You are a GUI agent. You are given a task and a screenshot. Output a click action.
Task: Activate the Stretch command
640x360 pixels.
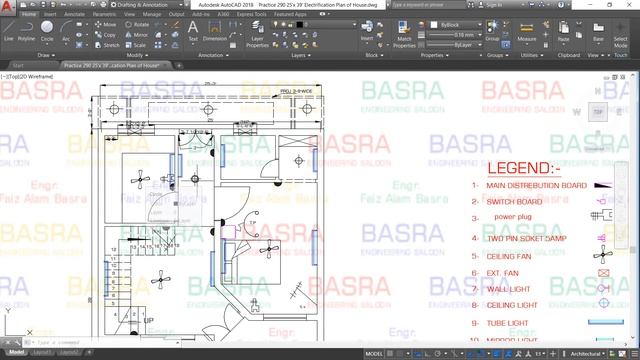click(107, 45)
